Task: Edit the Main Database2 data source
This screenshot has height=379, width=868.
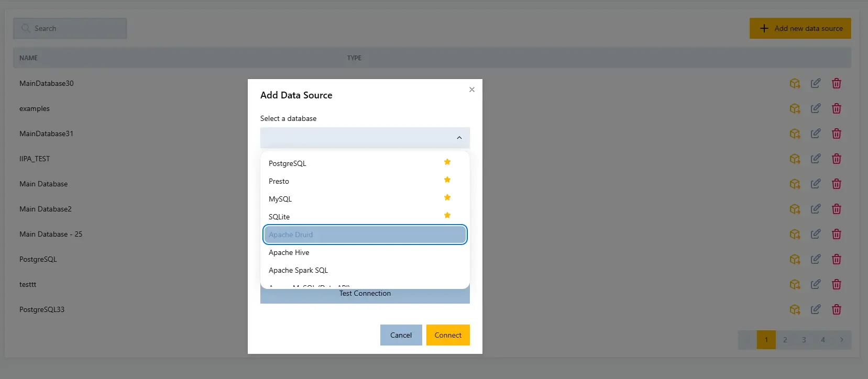Action: [x=816, y=209]
